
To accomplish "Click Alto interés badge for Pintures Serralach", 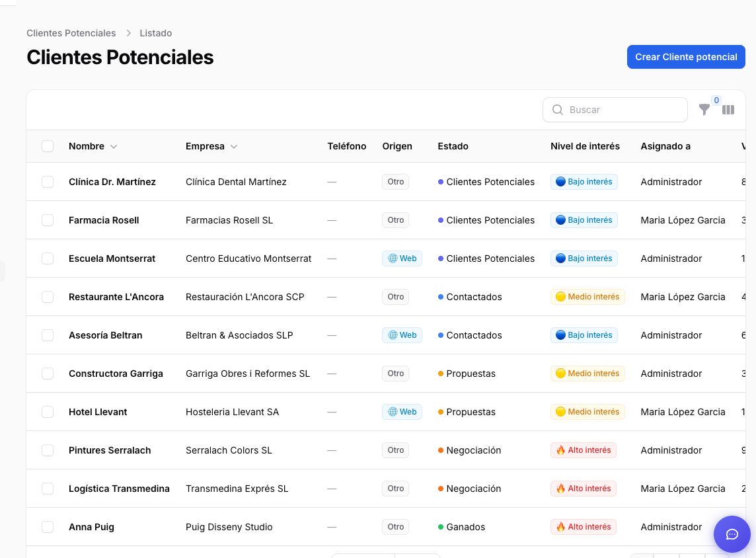I will tap(584, 450).
